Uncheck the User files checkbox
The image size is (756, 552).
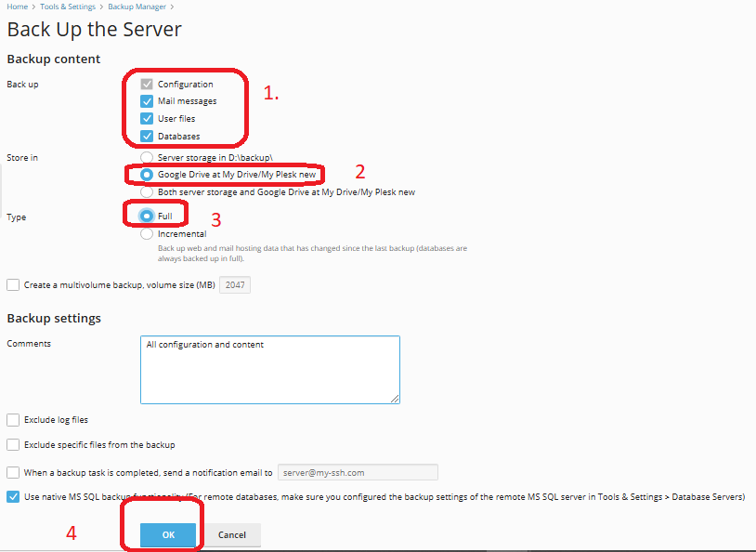click(147, 119)
